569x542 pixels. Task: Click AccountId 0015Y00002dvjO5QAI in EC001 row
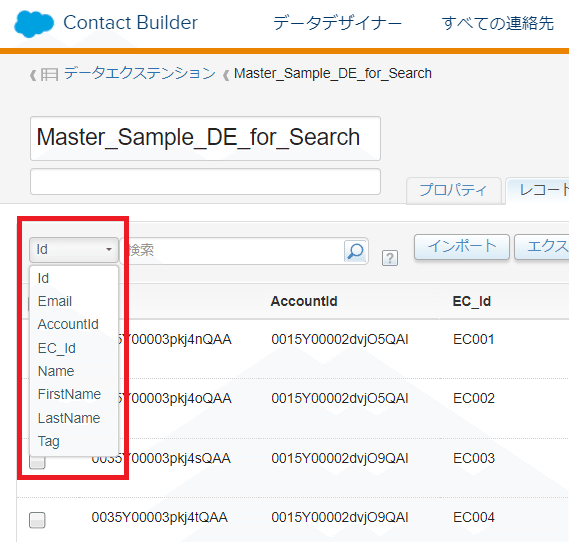[340, 340]
